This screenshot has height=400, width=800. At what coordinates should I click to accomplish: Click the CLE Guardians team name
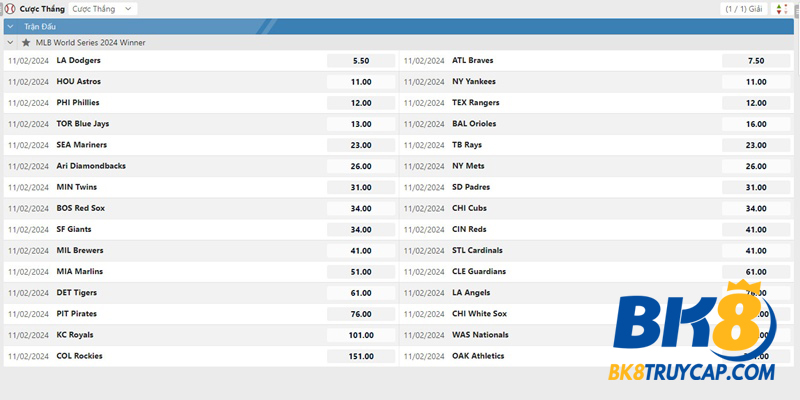coord(479,271)
